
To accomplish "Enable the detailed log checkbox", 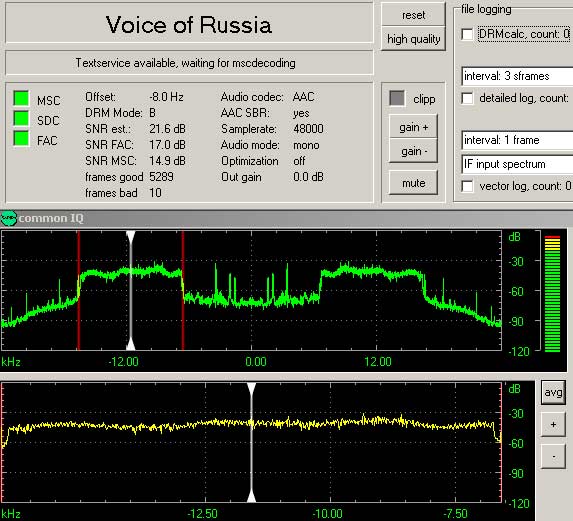I will 467,98.
